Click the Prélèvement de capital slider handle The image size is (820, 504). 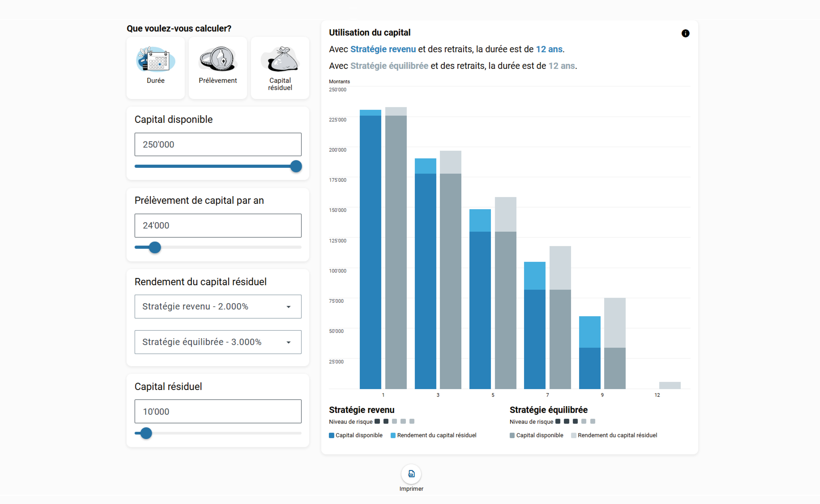[155, 247]
